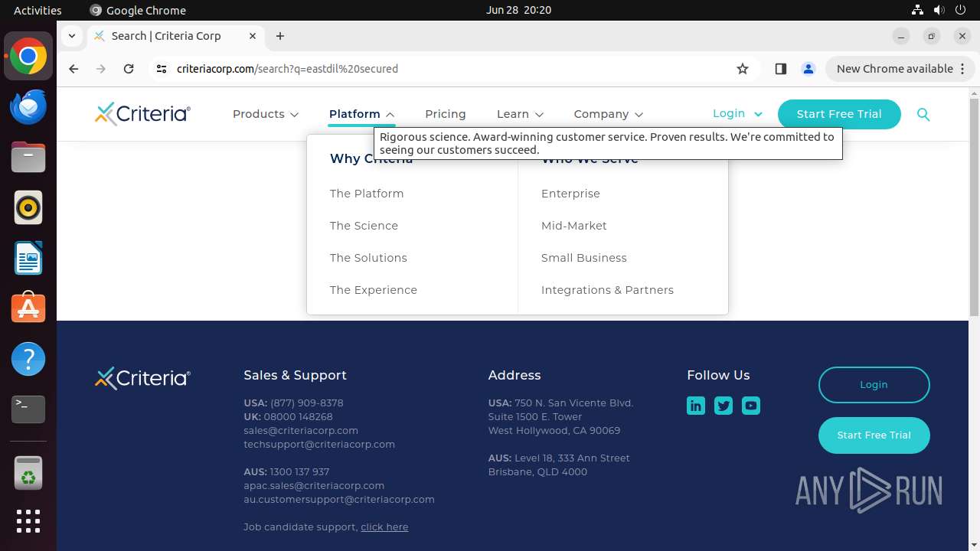
Task: Toggle the Chrome side panel icon
Action: point(781,69)
